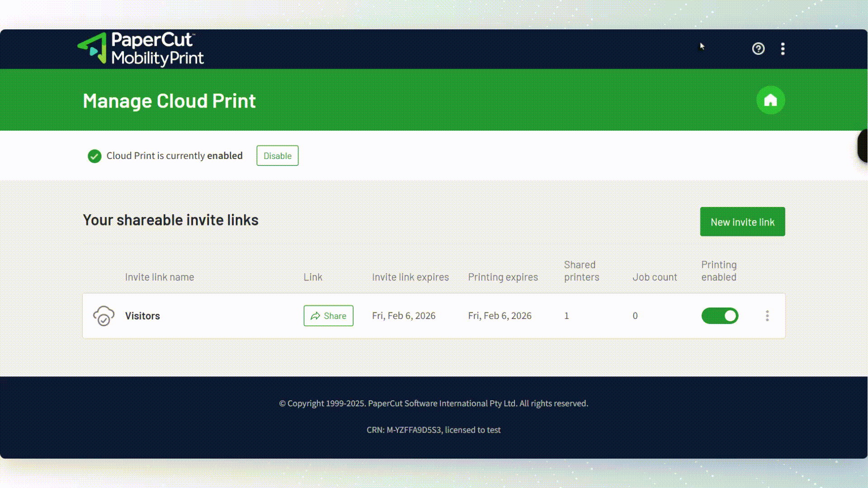Select the Visitors invite link name
The width and height of the screenshot is (868, 488).
tap(142, 316)
